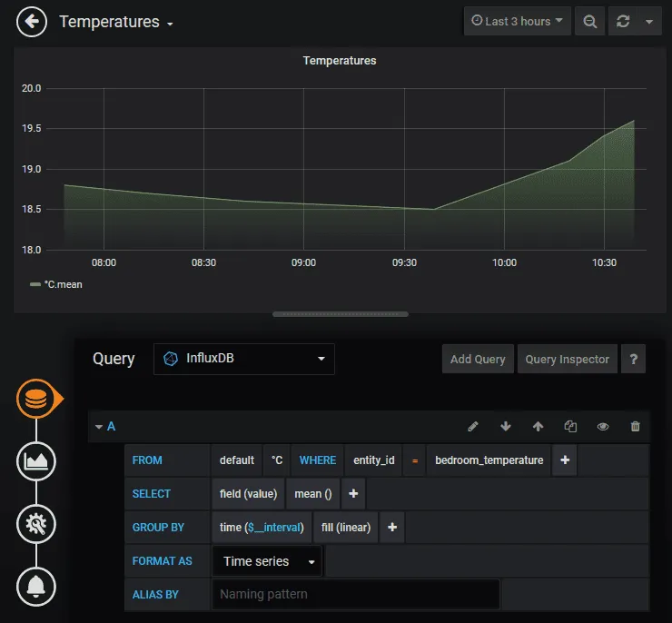
Task: Refresh the dashboard
Action: point(623,21)
